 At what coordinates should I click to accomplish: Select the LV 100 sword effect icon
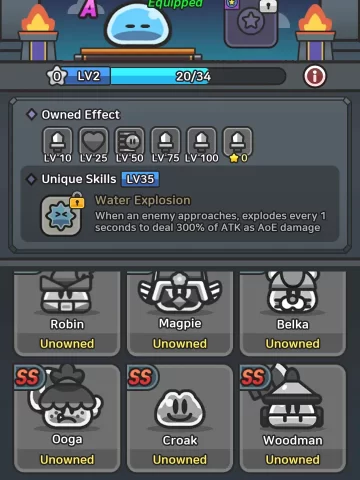(x=202, y=142)
